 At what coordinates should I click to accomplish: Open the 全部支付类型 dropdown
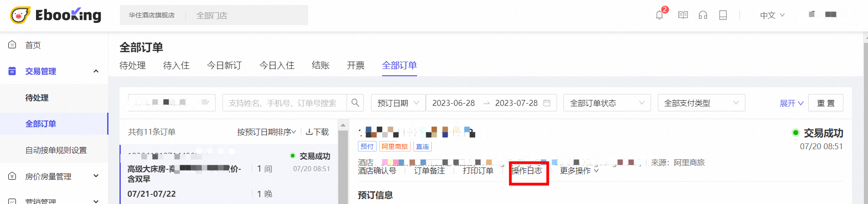pyautogui.click(x=701, y=103)
